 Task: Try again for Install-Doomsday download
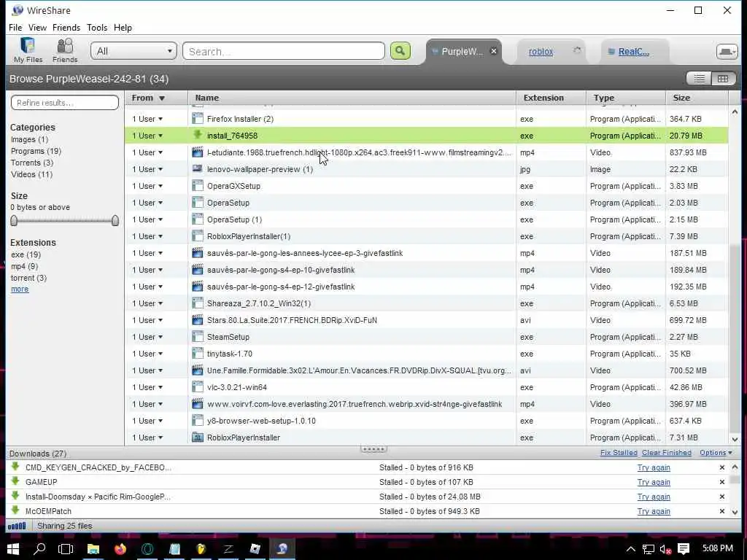point(654,497)
